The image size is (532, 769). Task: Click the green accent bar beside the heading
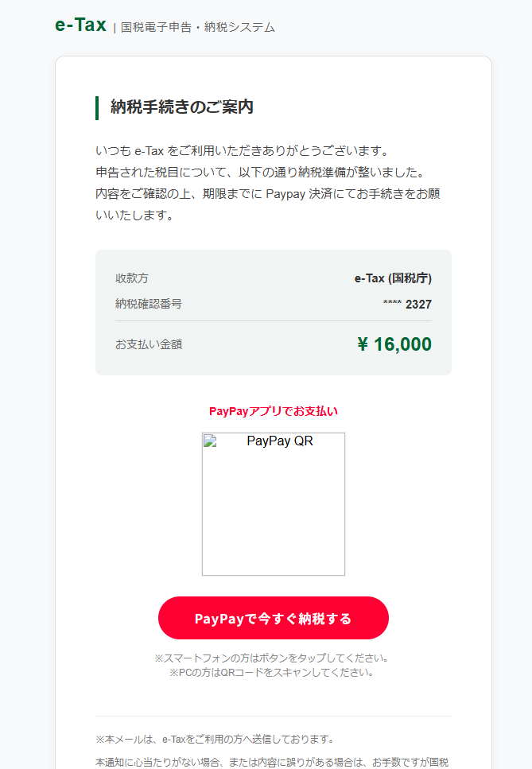pos(97,107)
